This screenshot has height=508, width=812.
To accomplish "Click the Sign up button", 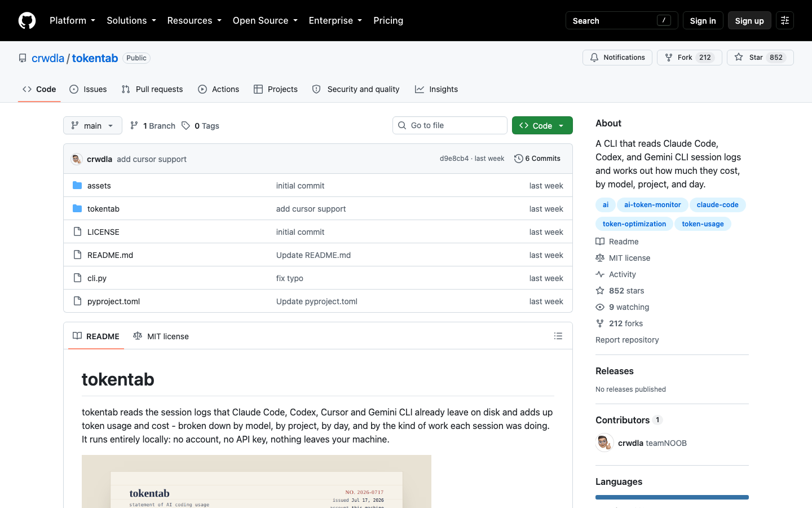I will (x=749, y=20).
